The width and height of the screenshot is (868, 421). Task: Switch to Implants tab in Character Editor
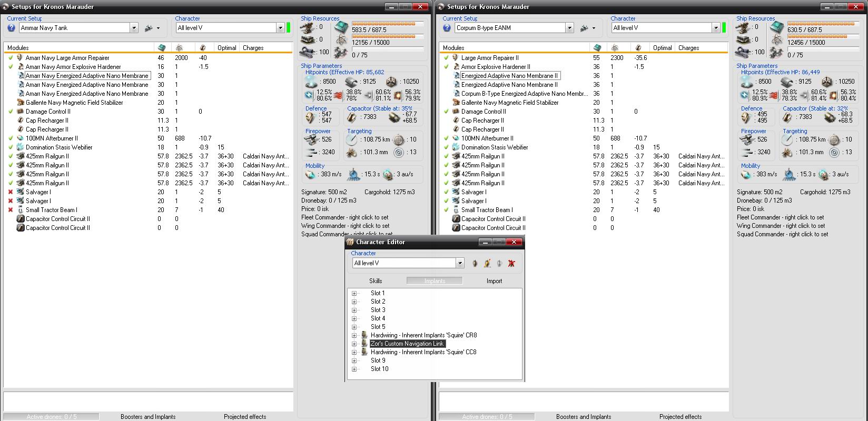[x=435, y=281]
